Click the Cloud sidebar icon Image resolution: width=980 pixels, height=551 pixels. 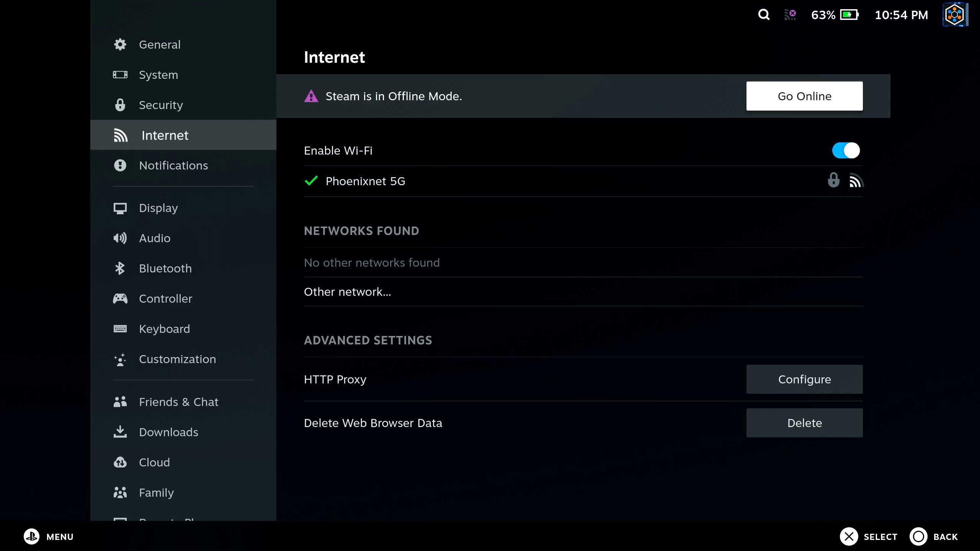(120, 462)
